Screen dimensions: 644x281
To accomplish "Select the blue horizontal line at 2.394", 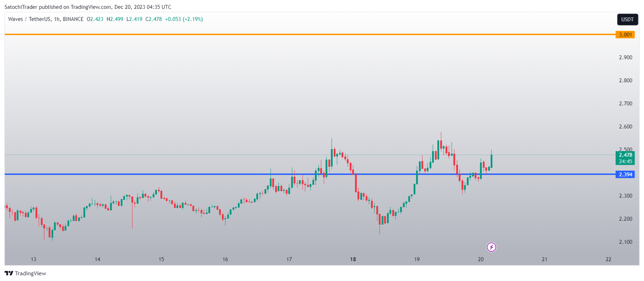I will [x=310, y=174].
